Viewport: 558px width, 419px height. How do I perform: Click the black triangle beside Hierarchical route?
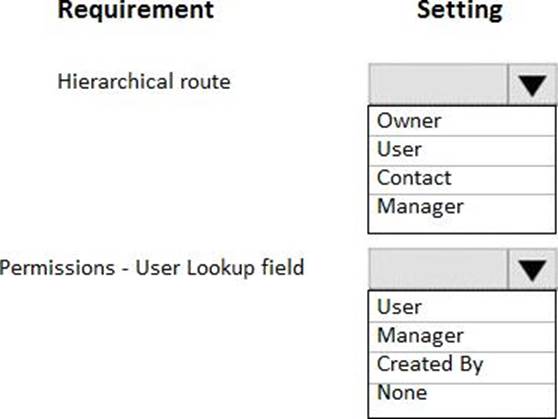pos(532,86)
